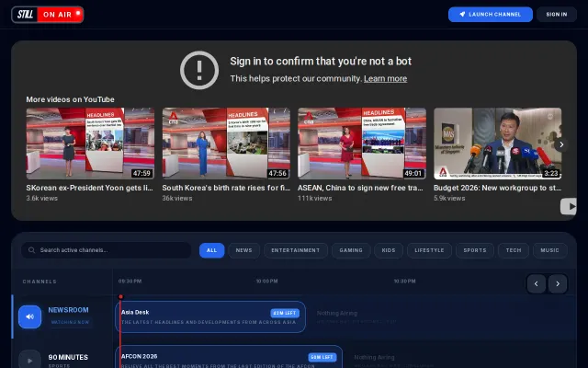Screen dimensions: 588x368
Task: Click the 90 Minutes channel name
Action: click(x=68, y=358)
